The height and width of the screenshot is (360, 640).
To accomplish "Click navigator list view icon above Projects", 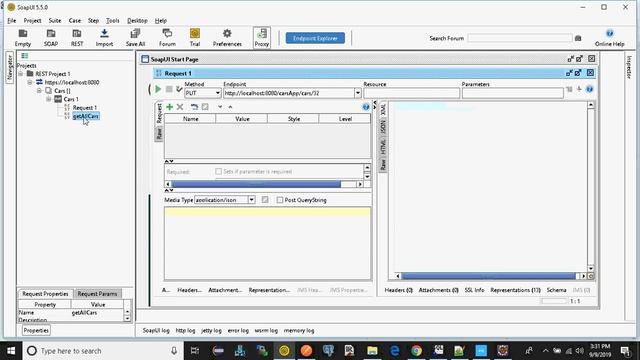I will click(x=24, y=56).
